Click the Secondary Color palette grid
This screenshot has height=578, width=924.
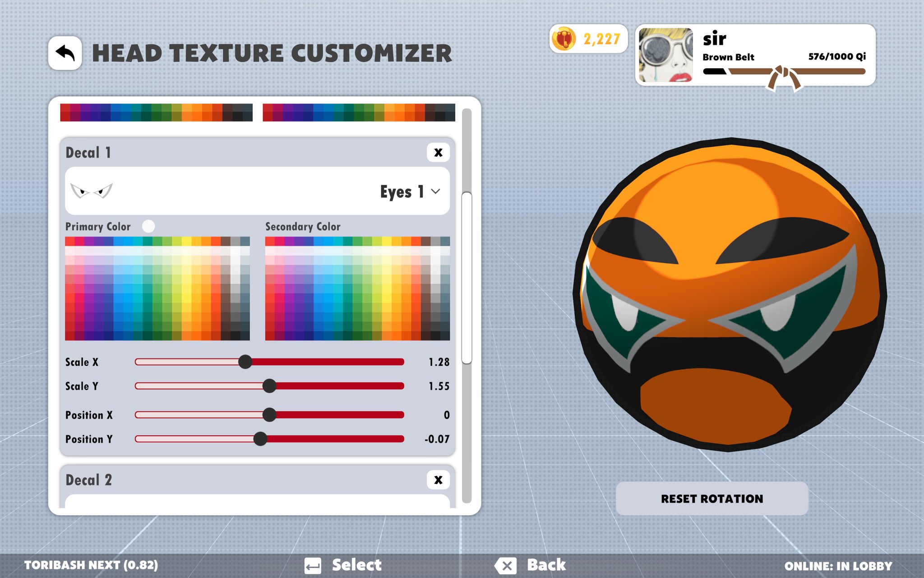[357, 289]
